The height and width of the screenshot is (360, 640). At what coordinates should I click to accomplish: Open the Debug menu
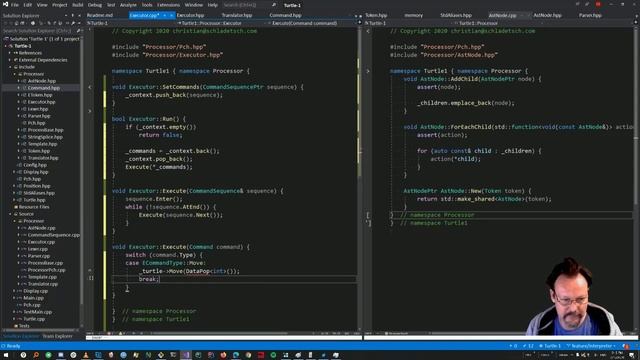pos(95,5)
